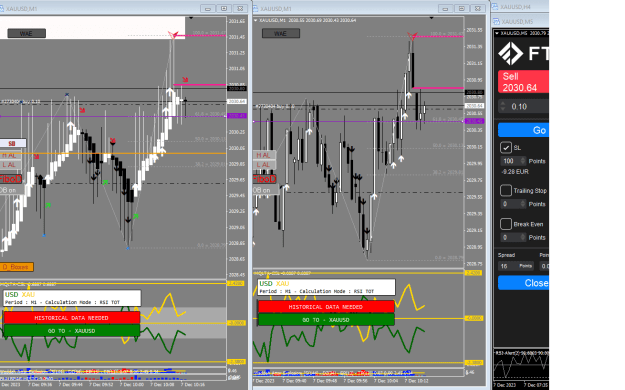This screenshot has height=390, width=625.
Task: Click red HISTORICAL DATA NEEDED in middle chart
Action: point(326,307)
